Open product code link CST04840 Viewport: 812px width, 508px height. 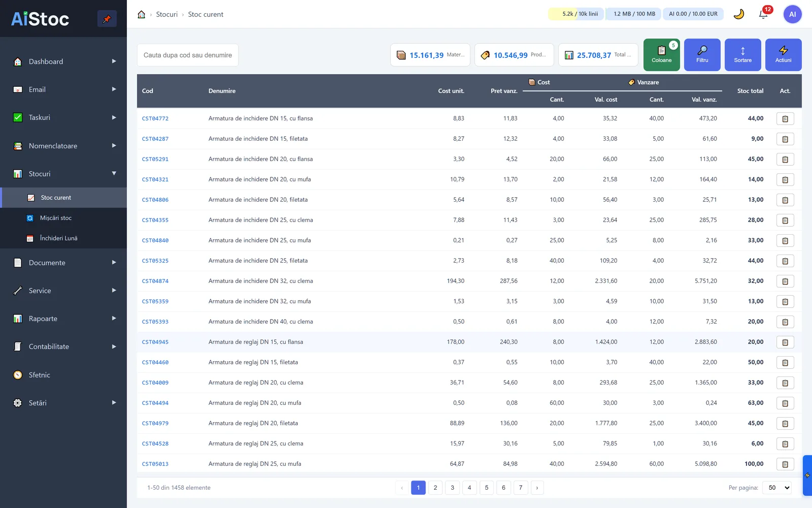(x=155, y=240)
